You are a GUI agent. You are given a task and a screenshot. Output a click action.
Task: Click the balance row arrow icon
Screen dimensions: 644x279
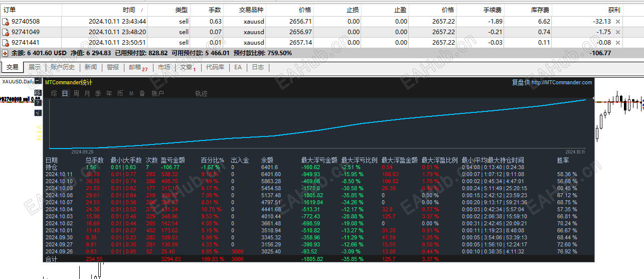coord(5,53)
